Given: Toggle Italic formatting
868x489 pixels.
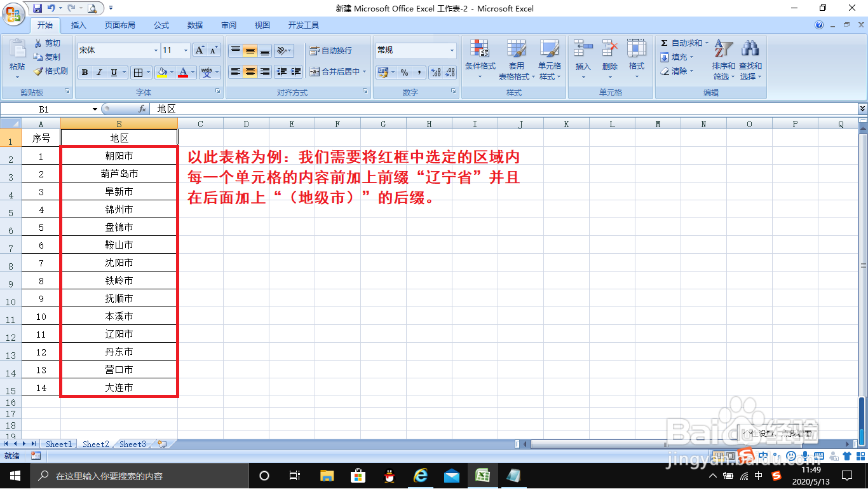Looking at the screenshot, I should (99, 72).
